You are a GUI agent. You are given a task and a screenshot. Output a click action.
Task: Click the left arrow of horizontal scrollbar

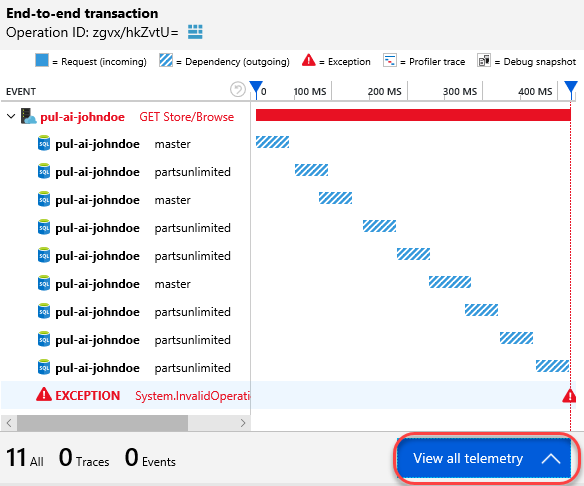point(9,423)
